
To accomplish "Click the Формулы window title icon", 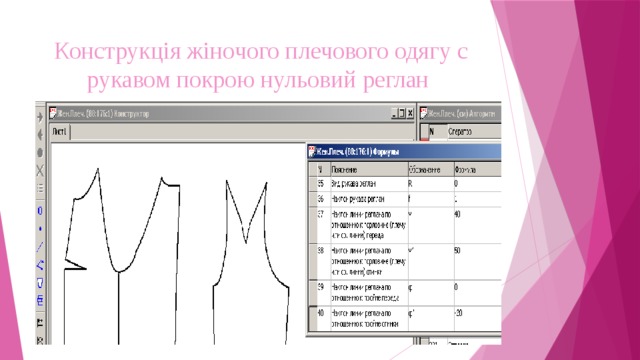I will point(312,151).
